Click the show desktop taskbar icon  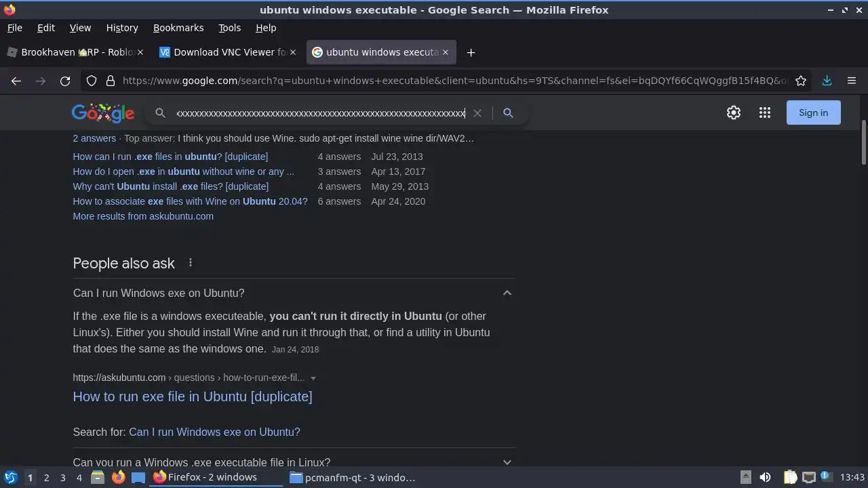coord(138,477)
